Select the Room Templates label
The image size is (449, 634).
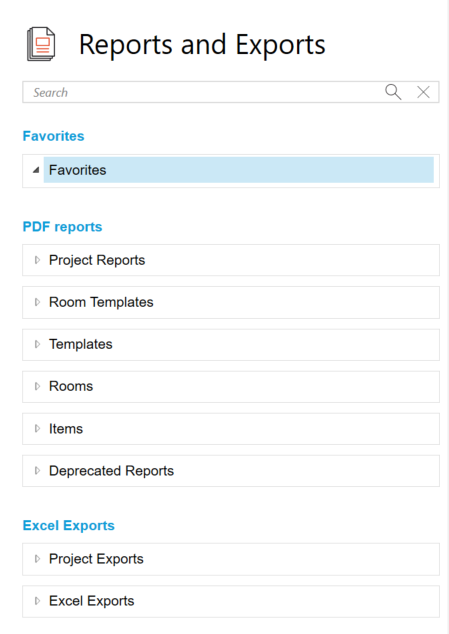click(x=101, y=302)
